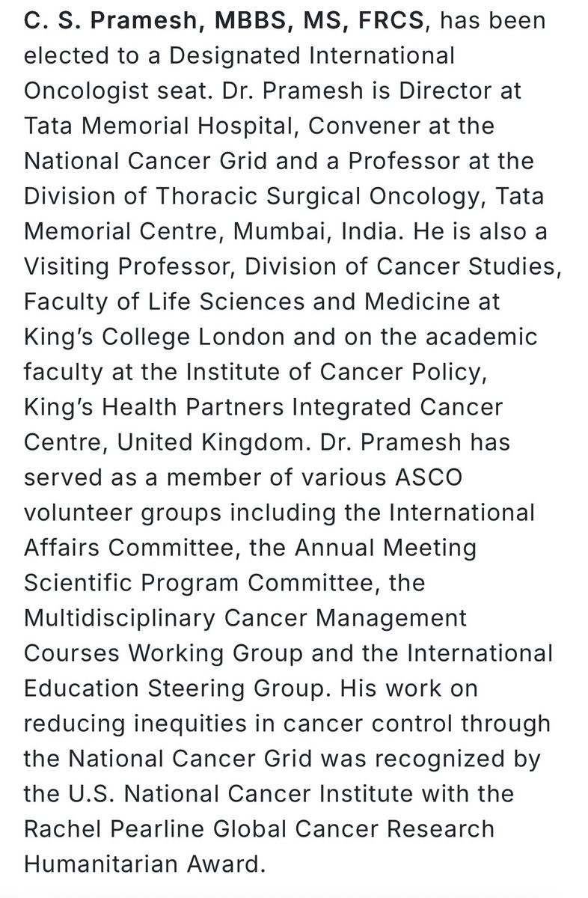The height and width of the screenshot is (898, 588).
Task: Click on King's College London
Action: point(154,337)
